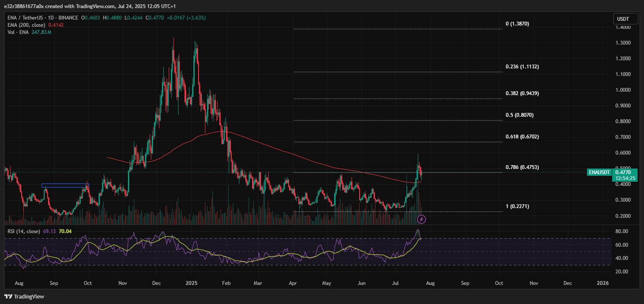Image resolution: width=644 pixels, height=304 pixels.
Task: Click the 0.786 (0.4753) Fibonacci level label
Action: pyautogui.click(x=522, y=167)
